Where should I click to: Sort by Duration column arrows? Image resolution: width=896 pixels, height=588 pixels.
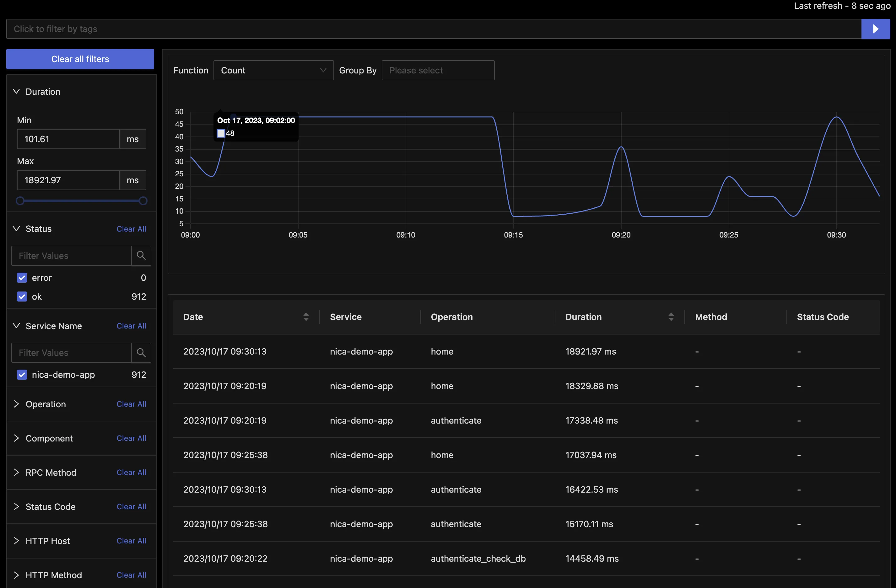pyautogui.click(x=671, y=317)
